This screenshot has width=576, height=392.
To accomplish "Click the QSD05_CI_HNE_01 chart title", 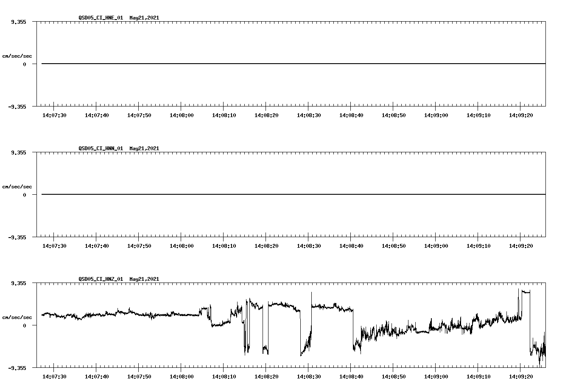I will 119,18.
